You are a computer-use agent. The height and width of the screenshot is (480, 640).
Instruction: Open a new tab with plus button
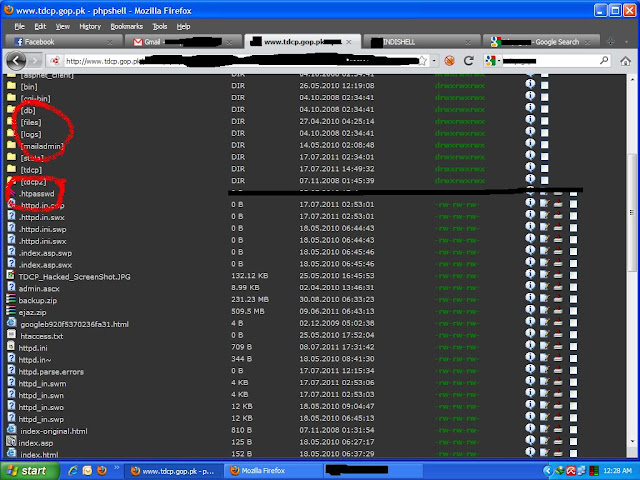point(611,41)
